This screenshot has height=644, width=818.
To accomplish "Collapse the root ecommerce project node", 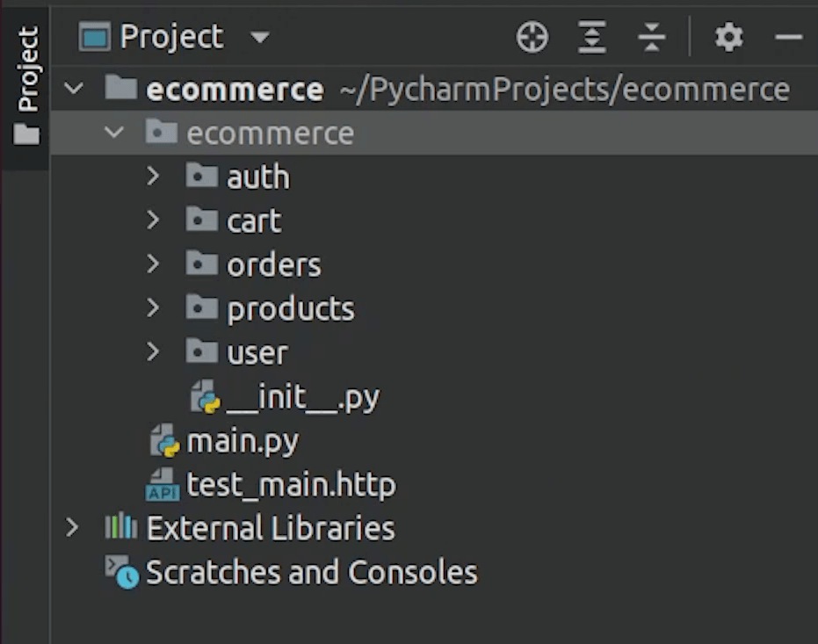I will 74,89.
